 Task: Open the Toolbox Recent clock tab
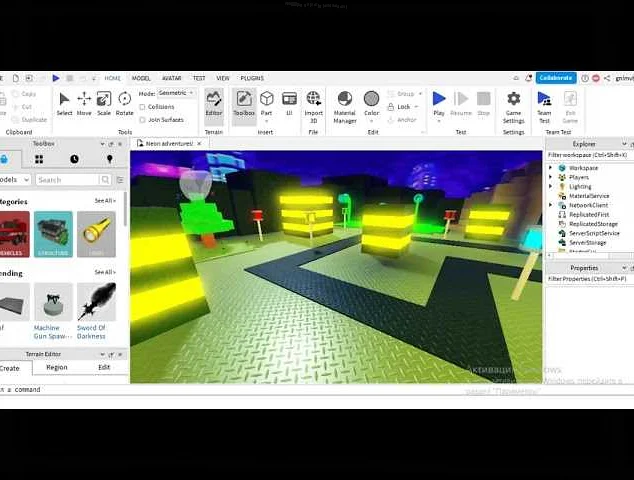74,159
